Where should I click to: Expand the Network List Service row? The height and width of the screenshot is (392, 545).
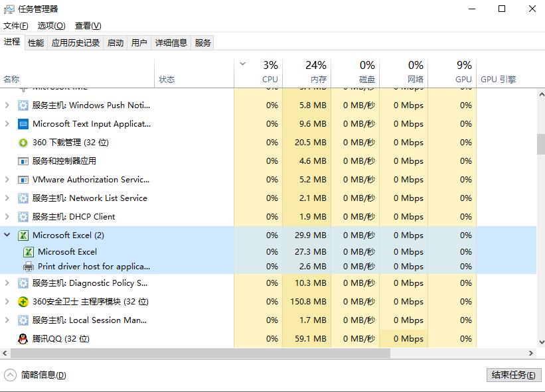coord(7,198)
